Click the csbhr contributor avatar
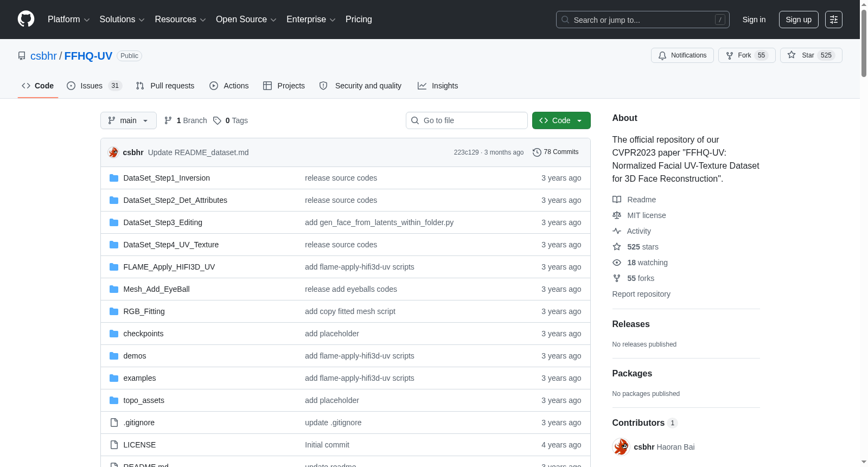Viewport: 868px width, 467px height. 621,447
